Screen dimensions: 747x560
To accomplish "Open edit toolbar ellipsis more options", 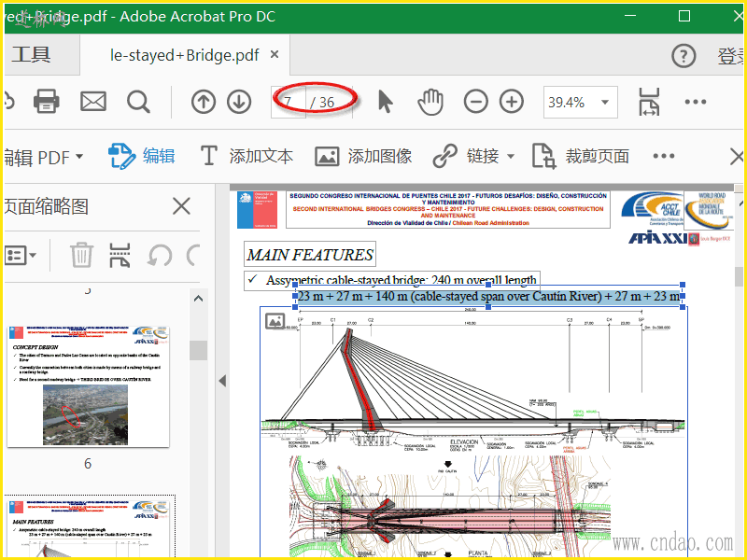I will (x=664, y=156).
